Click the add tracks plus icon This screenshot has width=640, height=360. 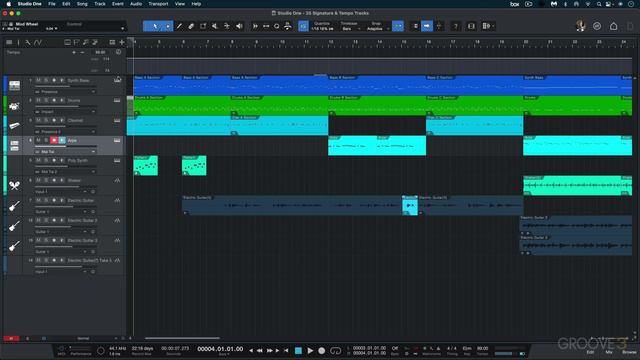coord(122,42)
